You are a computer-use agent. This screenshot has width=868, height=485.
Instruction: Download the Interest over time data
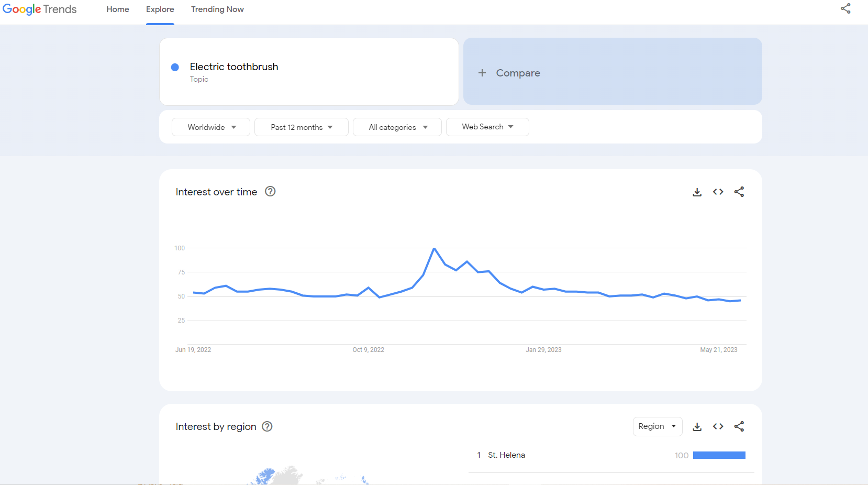pyautogui.click(x=697, y=192)
